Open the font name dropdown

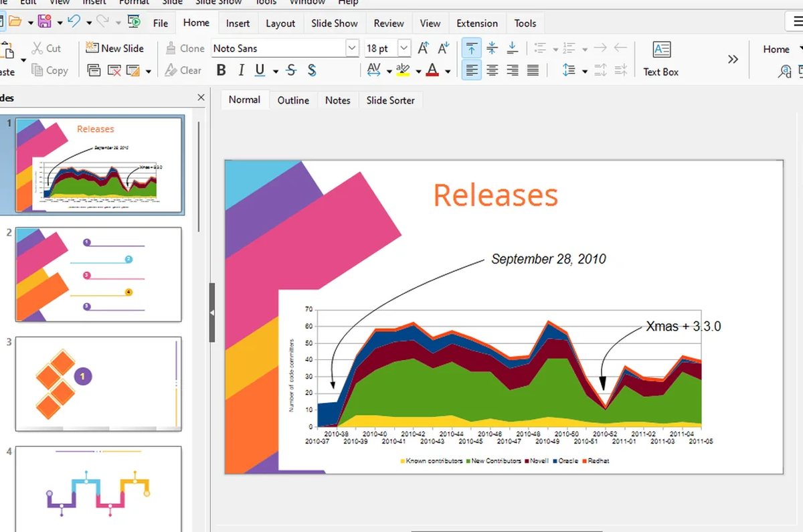tap(352, 48)
